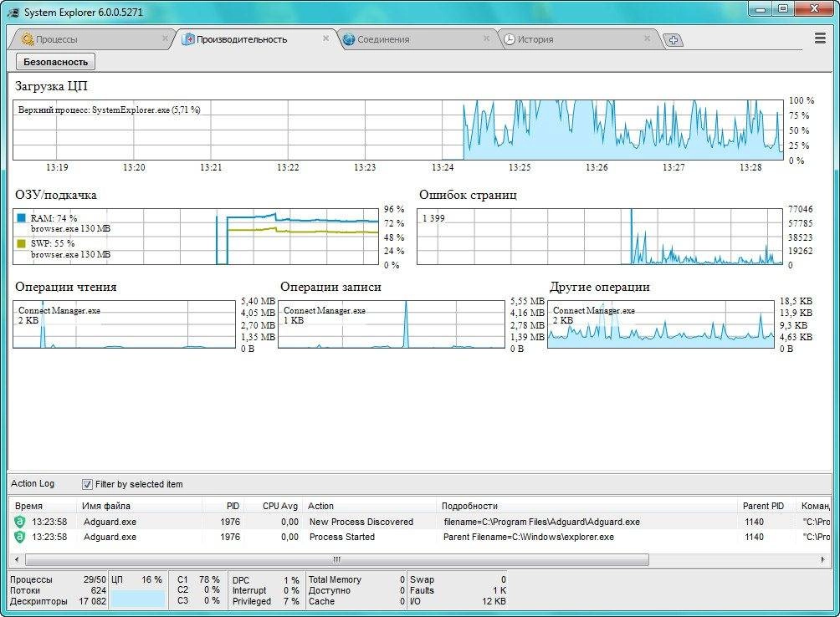This screenshot has width=840, height=617.
Task: Sort by Подробности column header
Action: tap(587, 506)
